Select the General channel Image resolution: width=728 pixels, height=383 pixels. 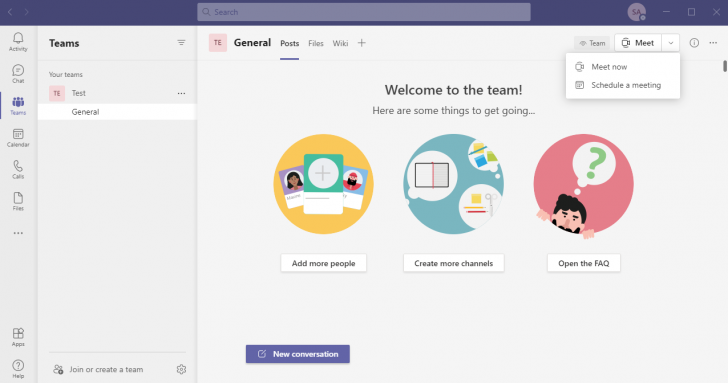[x=117, y=112]
